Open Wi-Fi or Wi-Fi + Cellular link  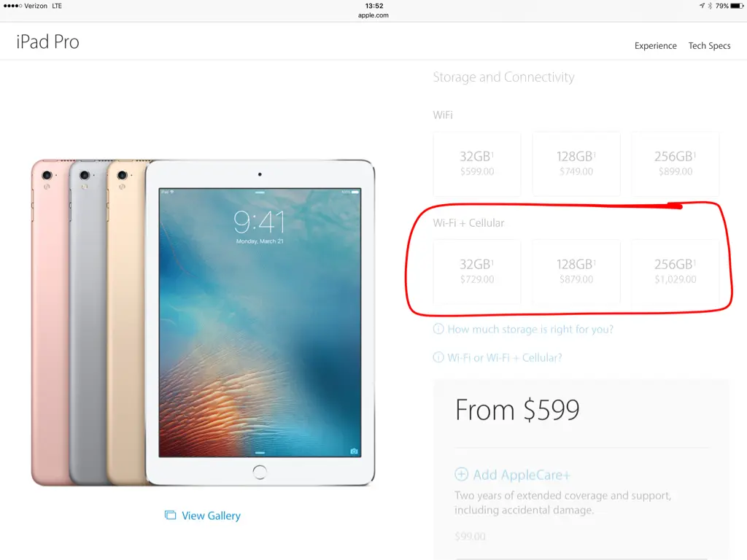505,357
